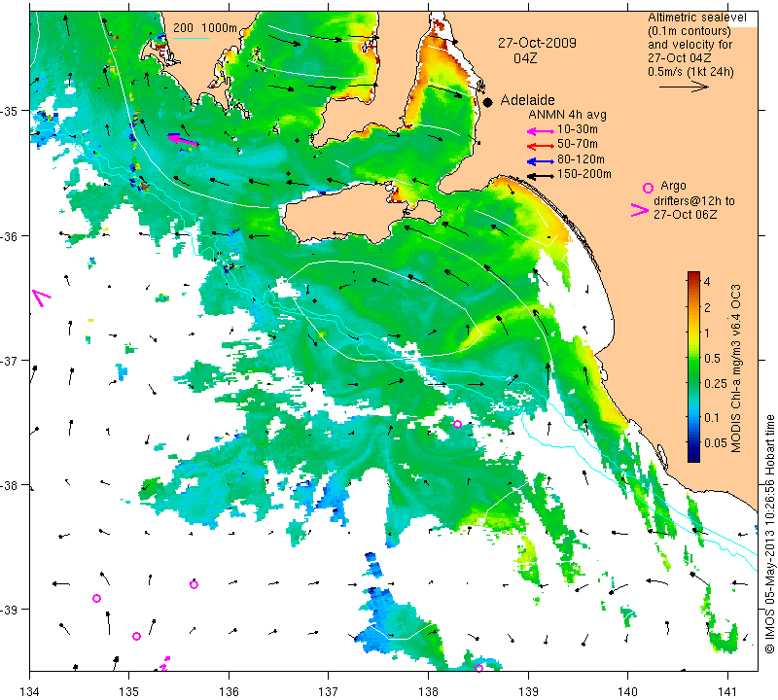Click the 27-Oct-2009 date label
The height and width of the screenshot is (700, 778).
(x=537, y=43)
